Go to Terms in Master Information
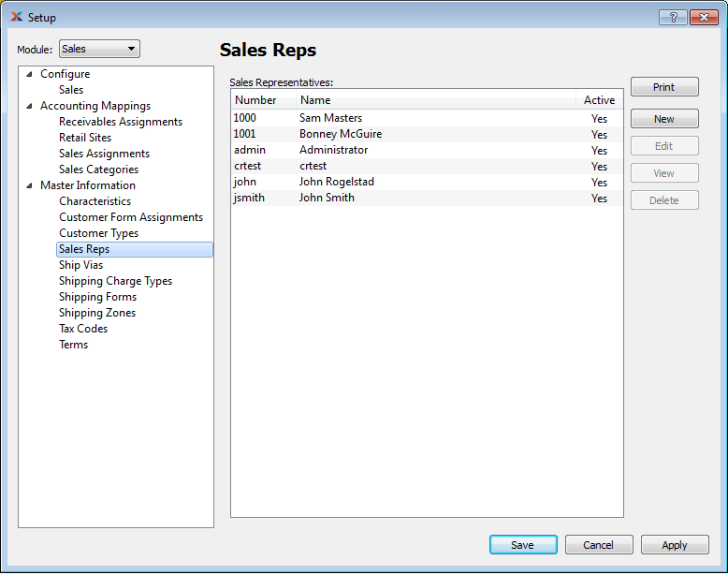728x575 pixels. (73, 345)
